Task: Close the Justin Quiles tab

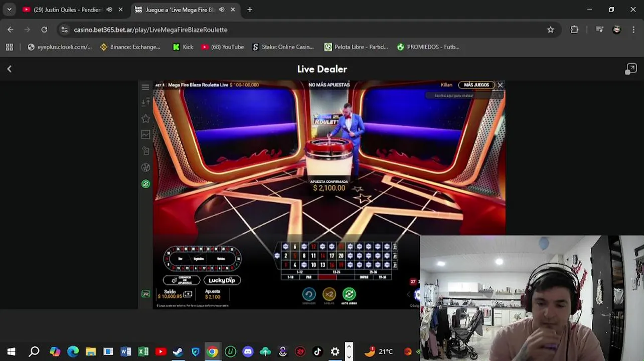Action: [120, 10]
